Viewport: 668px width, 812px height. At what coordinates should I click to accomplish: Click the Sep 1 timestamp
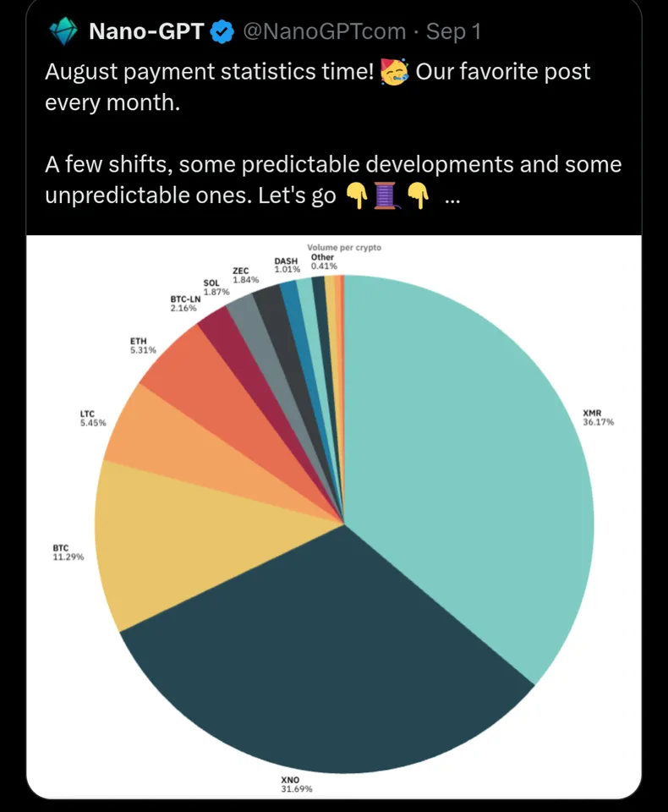pos(453,33)
